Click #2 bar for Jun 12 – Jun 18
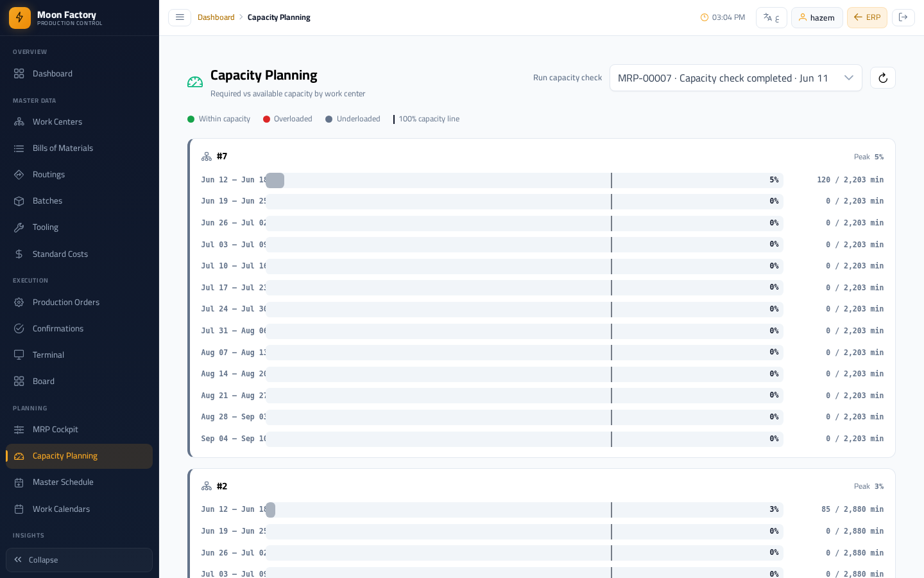This screenshot has height=578, width=924. click(525, 510)
